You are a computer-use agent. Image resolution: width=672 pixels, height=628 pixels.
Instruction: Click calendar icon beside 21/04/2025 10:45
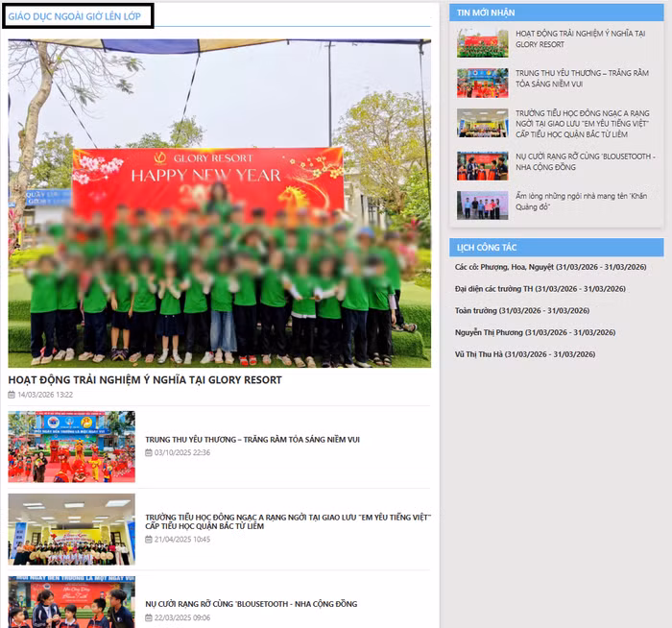click(149, 540)
